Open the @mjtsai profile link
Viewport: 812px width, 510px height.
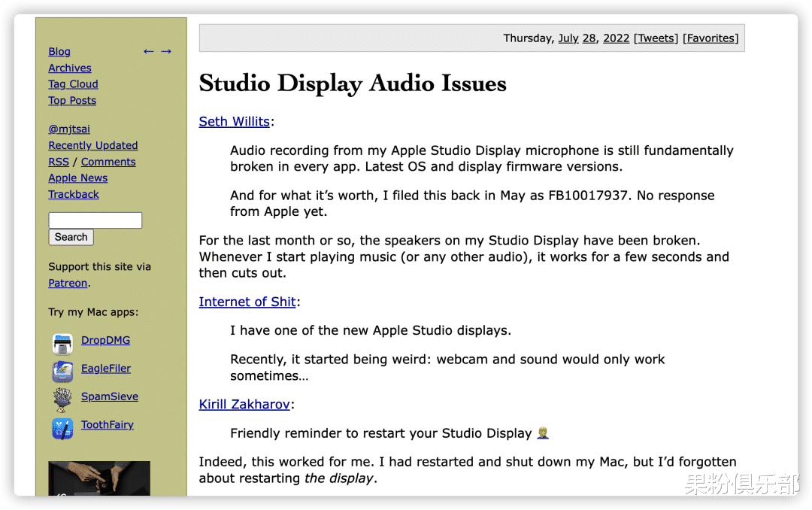point(69,129)
